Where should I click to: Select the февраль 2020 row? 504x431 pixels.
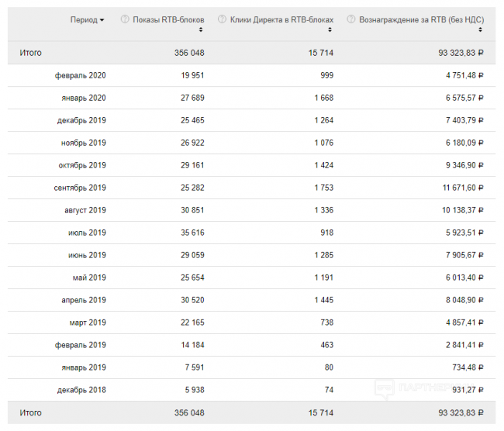point(80,75)
